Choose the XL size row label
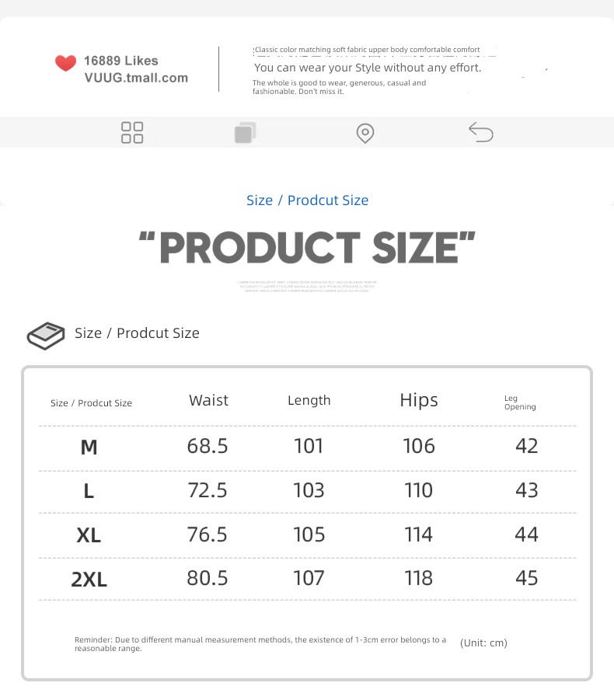Screen dimensions: 614x700 click(x=89, y=535)
